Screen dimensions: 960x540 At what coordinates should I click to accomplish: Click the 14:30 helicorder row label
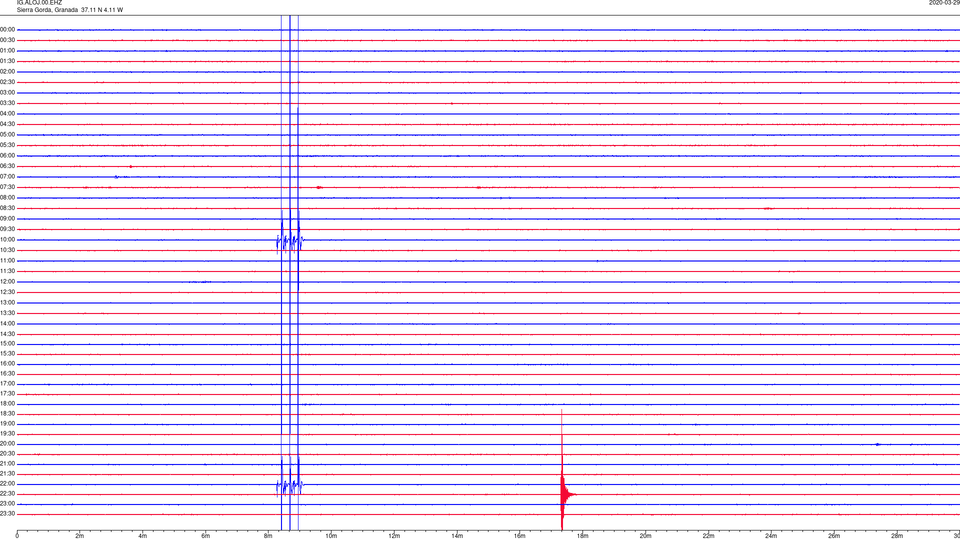(x=8, y=334)
